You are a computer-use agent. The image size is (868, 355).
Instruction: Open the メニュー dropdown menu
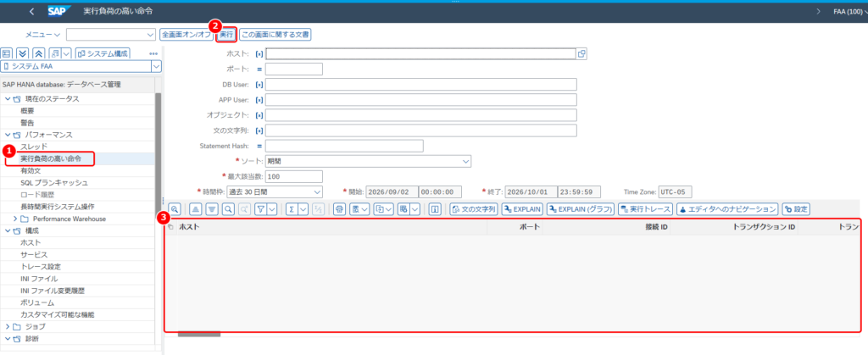click(42, 35)
